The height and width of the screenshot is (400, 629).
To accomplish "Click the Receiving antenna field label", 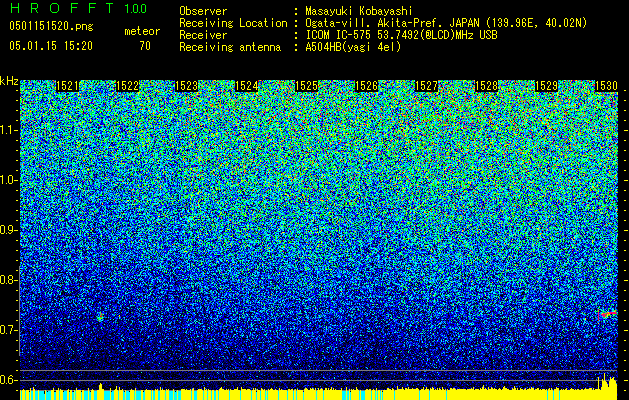I will point(230,47).
